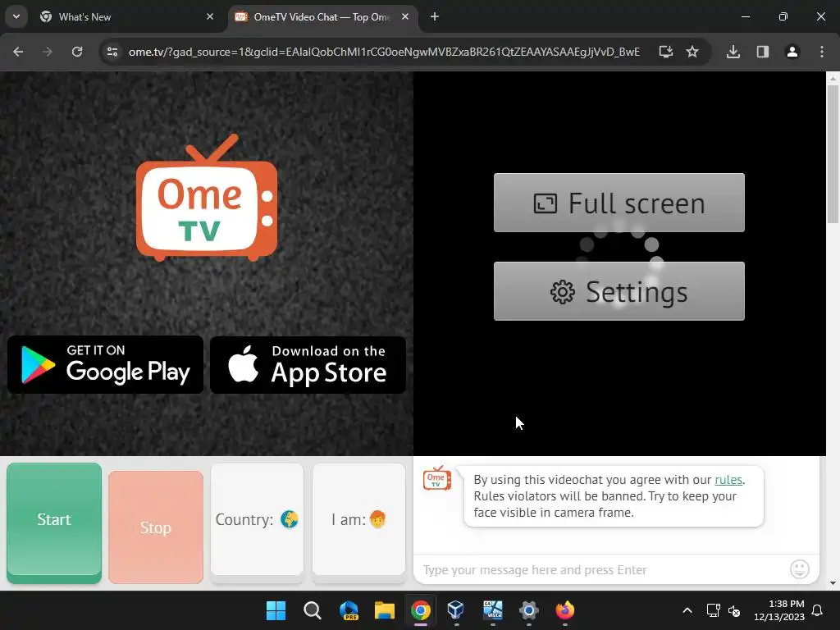Close the What's New tab

click(210, 17)
